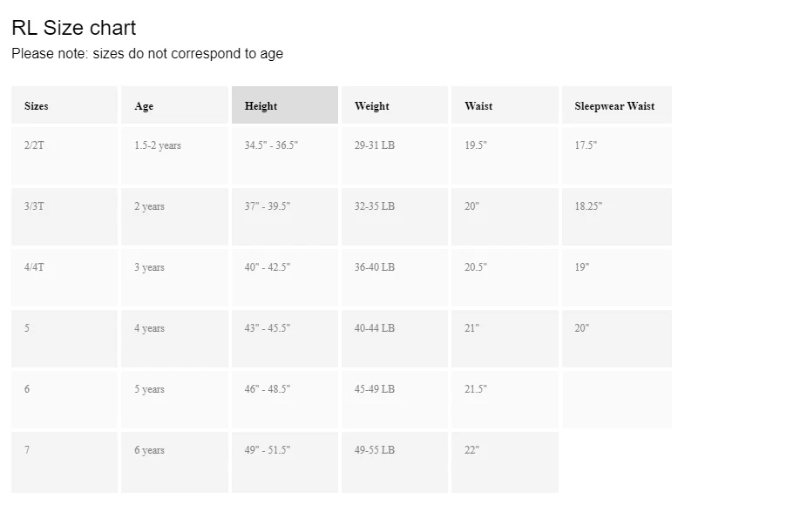
Task: Select the 1.5-2 years age cell
Action: 174,156
